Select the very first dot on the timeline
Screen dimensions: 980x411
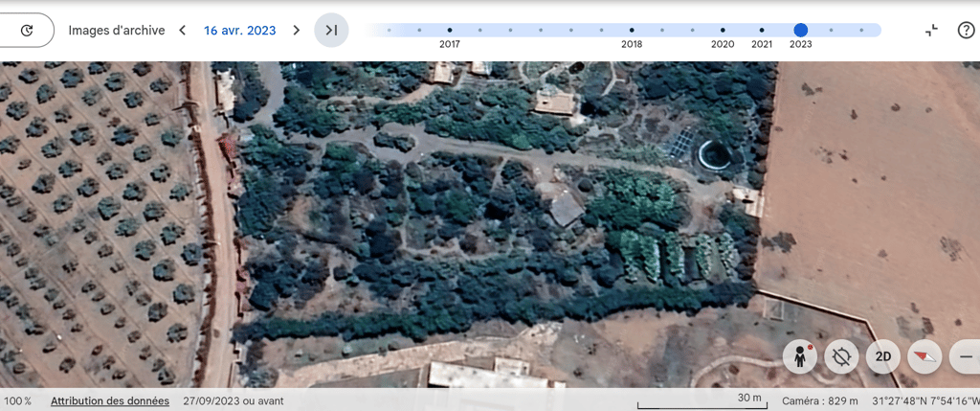pyautogui.click(x=389, y=30)
